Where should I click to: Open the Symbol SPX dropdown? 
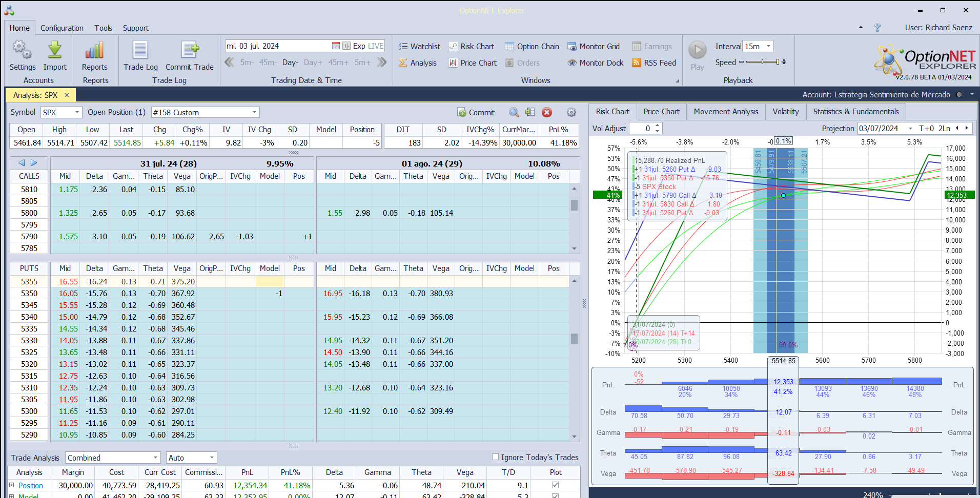click(77, 112)
